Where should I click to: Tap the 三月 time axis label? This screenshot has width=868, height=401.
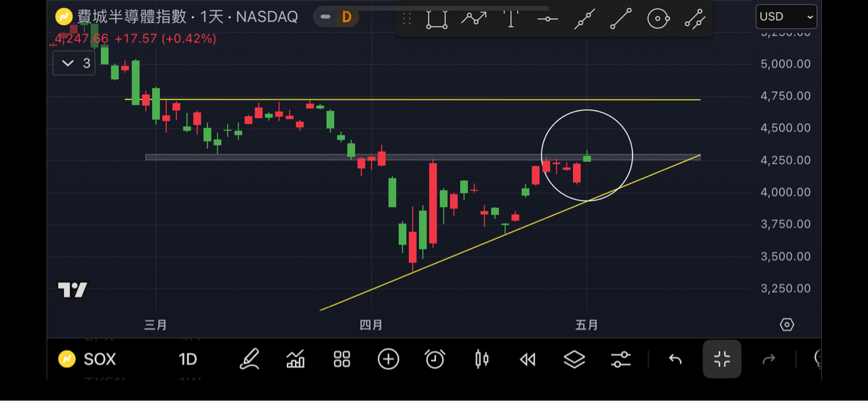[156, 325]
